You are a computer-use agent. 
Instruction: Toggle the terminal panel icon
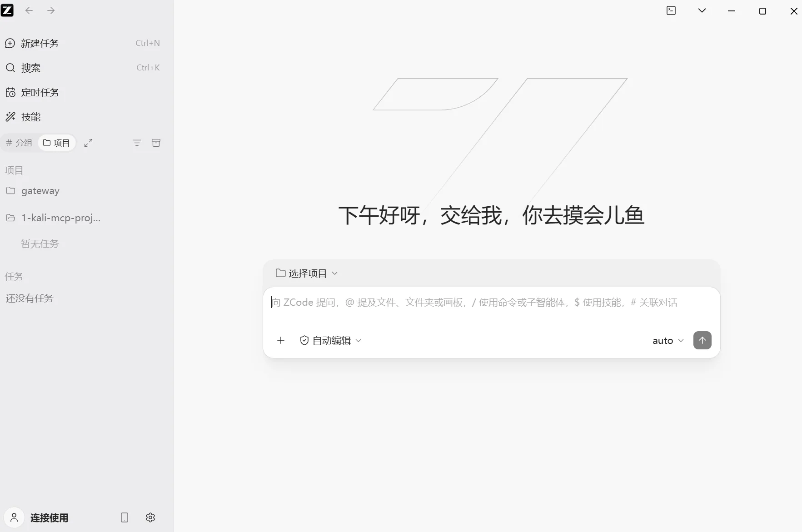671,10
